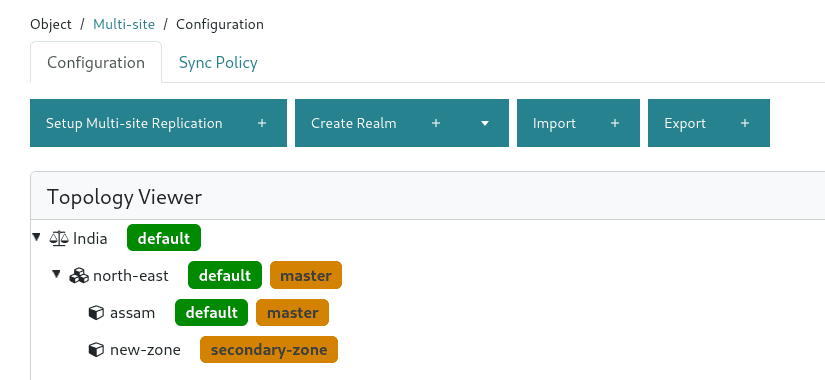
Task: Click the secondary-zone badge on new-zone
Action: (x=269, y=349)
